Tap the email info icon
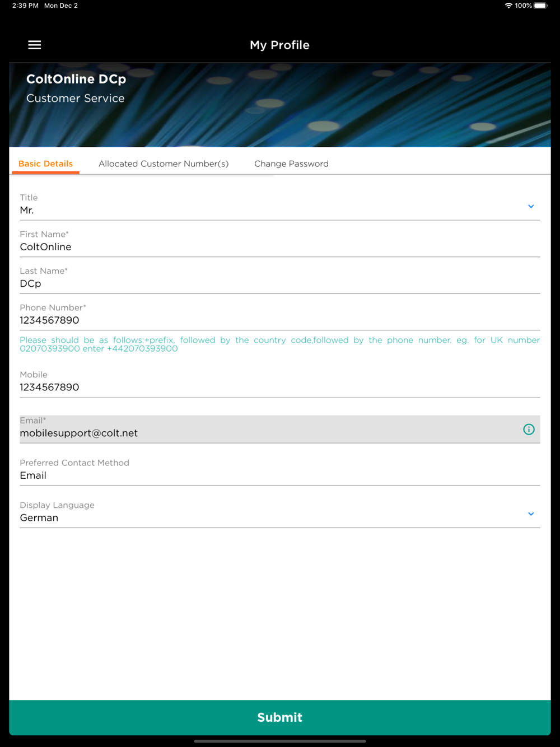 (529, 429)
